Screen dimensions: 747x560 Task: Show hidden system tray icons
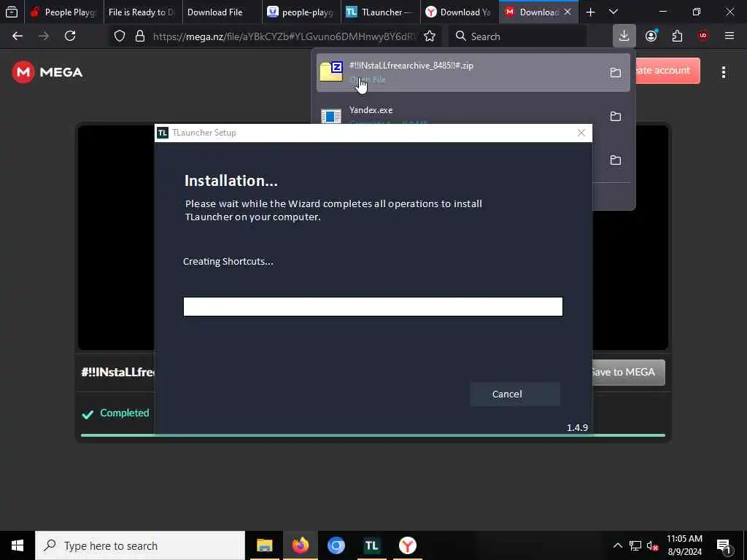[617, 545]
